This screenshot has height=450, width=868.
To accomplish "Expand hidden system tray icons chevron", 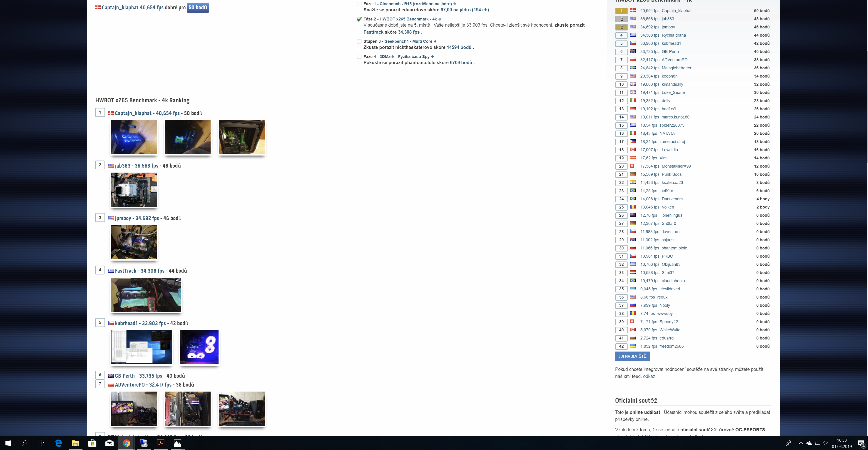I will click(x=801, y=443).
